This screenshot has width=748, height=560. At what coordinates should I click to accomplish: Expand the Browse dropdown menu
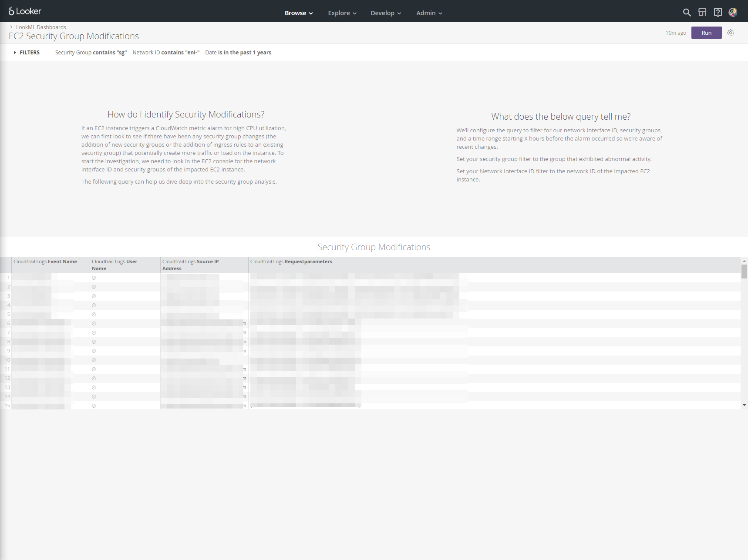tap(299, 13)
